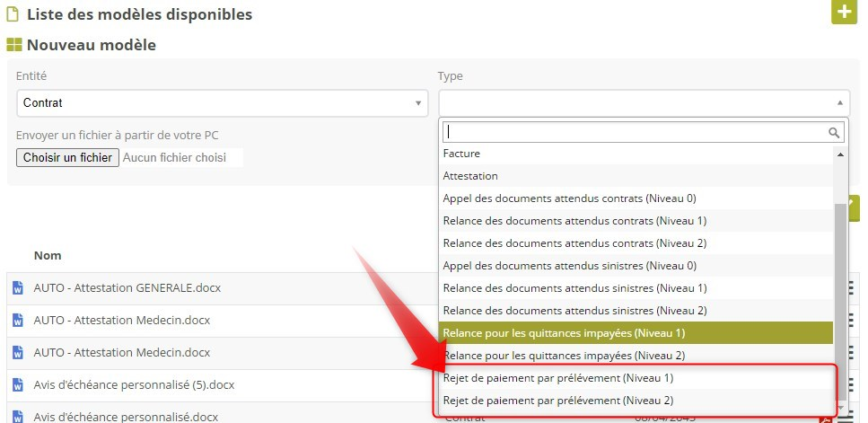Screen dimensions: 868x423
Task: Click the Choisir un fichier button
Action: point(67,158)
